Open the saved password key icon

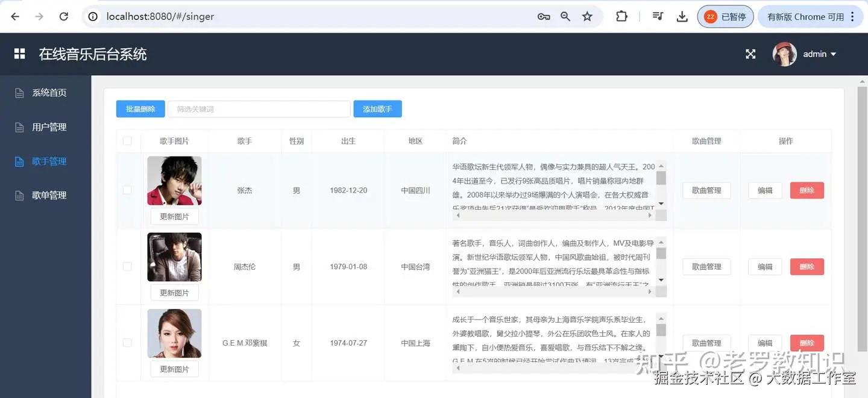544,17
